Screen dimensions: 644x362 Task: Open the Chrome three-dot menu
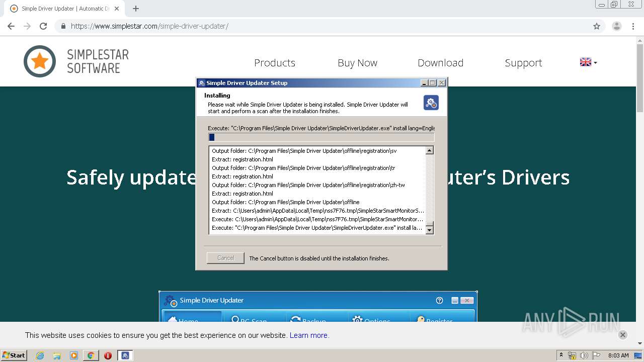(633, 26)
